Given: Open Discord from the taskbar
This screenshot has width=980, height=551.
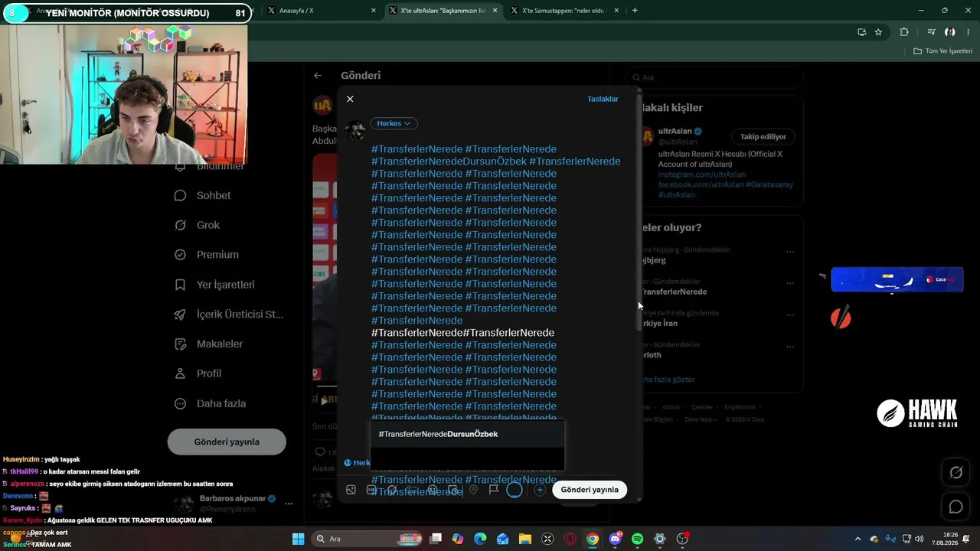Looking at the screenshot, I should tap(615, 539).
